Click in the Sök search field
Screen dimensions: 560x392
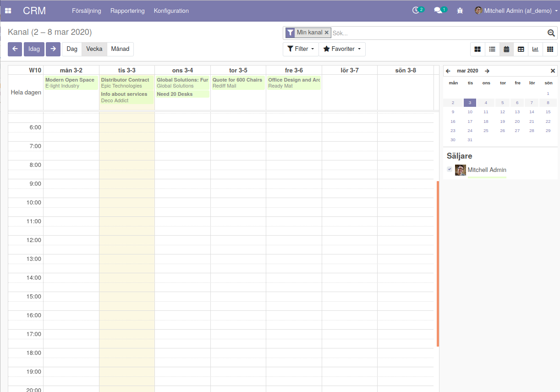click(438, 33)
